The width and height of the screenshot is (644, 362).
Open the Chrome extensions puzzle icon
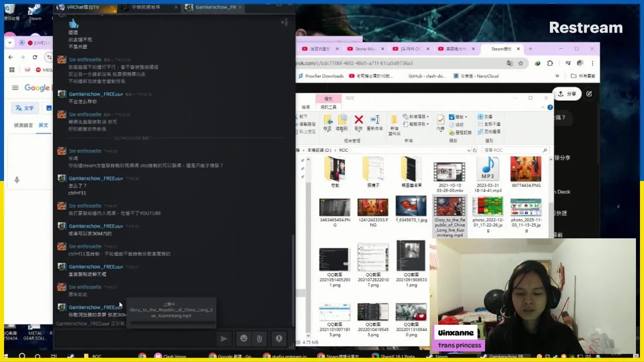pos(550,63)
